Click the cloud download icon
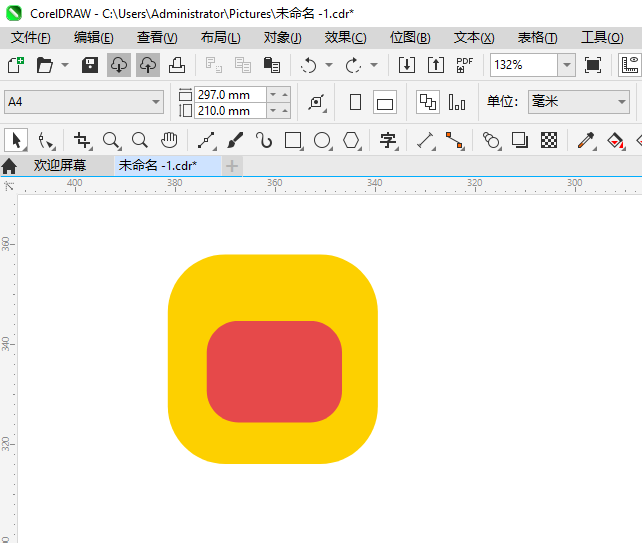This screenshot has width=642, height=543. [x=119, y=65]
